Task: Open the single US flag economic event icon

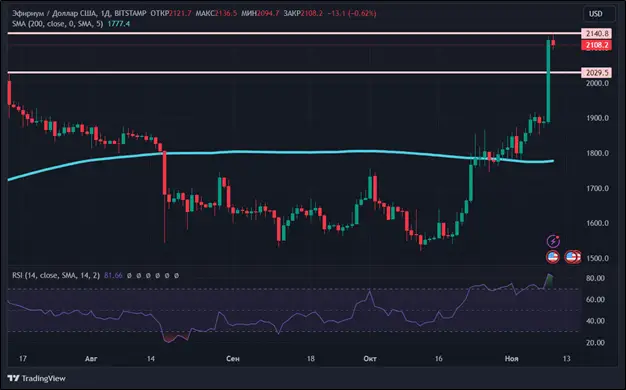Action: [x=553, y=257]
